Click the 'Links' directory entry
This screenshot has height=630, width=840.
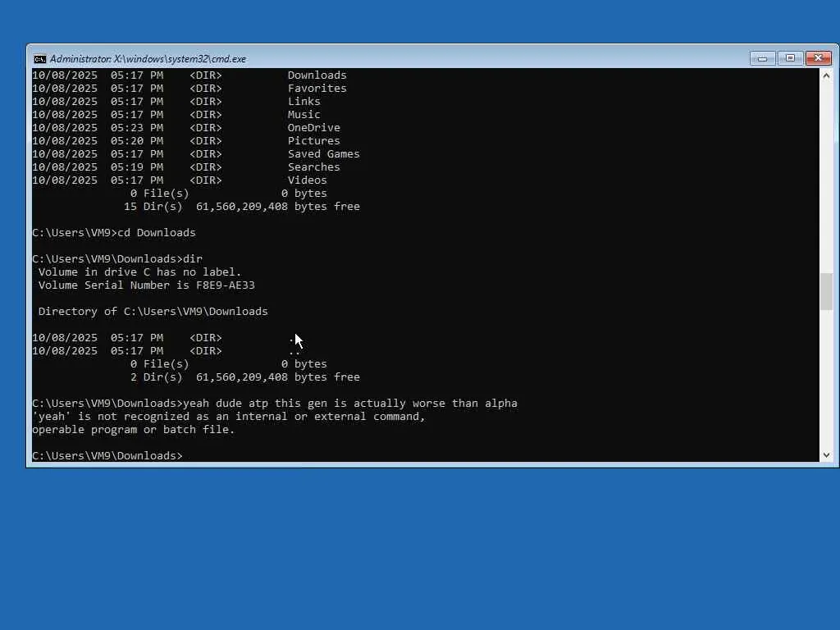(304, 101)
